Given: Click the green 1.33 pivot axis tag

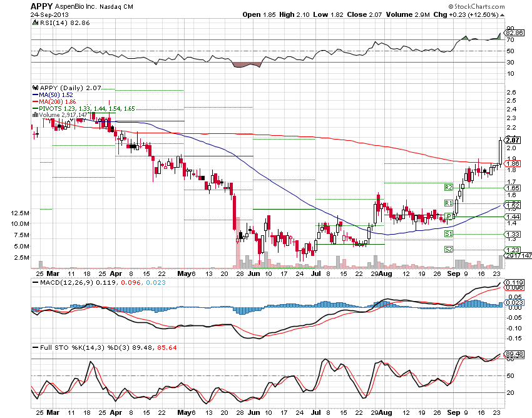Looking at the screenshot, I should click(x=513, y=234).
